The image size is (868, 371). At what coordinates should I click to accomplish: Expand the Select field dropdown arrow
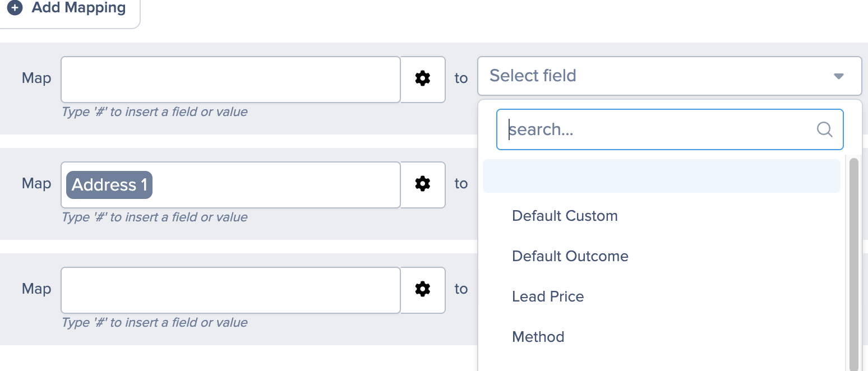(x=838, y=76)
